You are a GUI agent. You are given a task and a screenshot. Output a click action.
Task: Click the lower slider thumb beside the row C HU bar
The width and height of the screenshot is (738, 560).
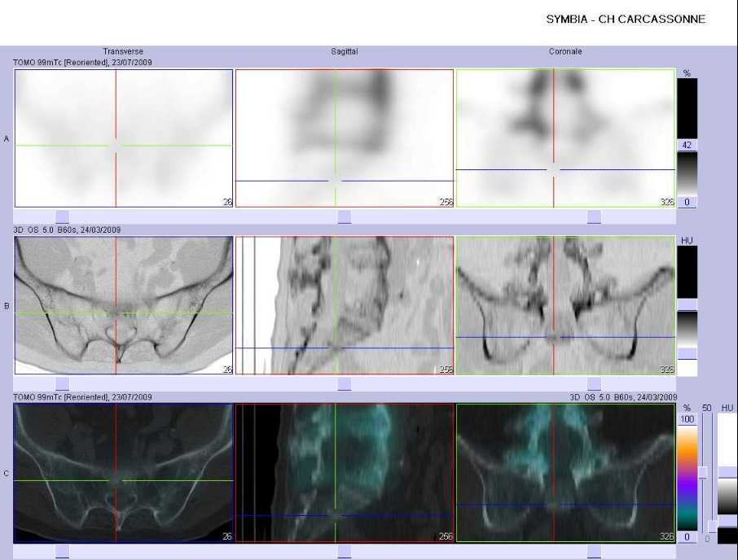pyautogui.click(x=712, y=527)
